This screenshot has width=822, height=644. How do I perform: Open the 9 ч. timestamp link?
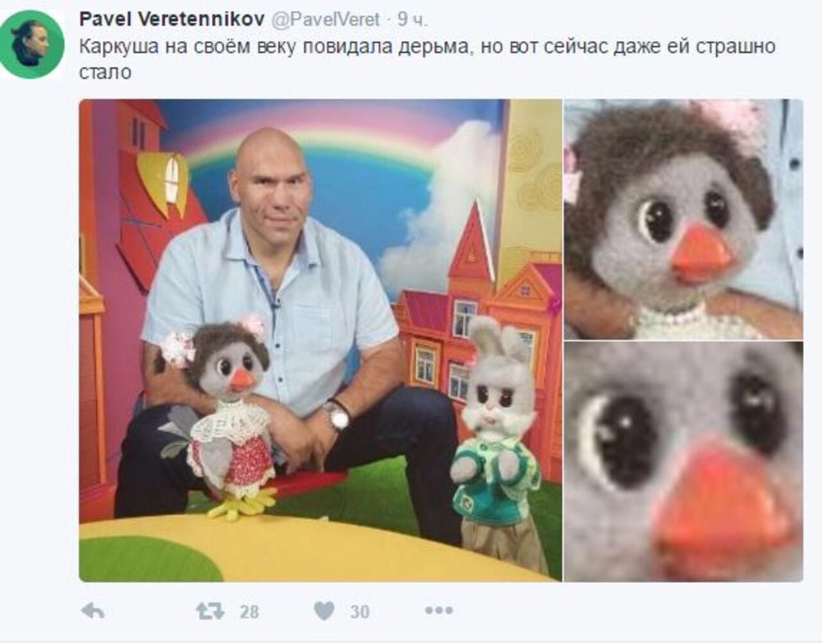tap(412, 20)
